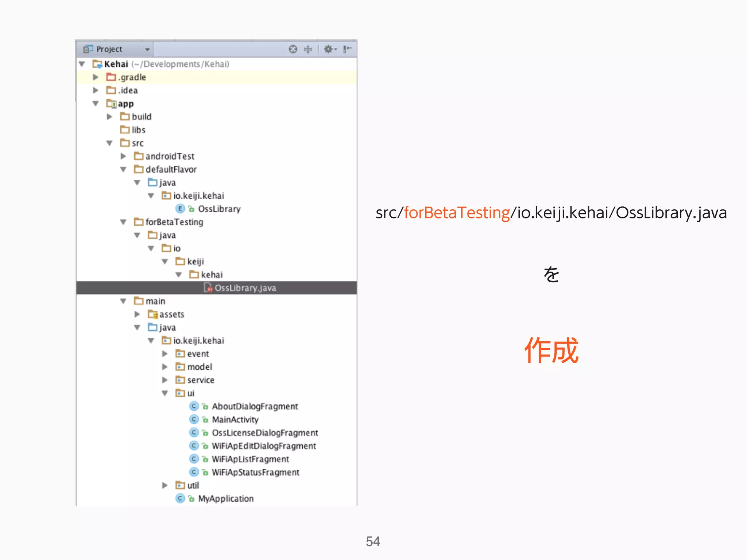Select MyApplication class
Image resolution: width=747 pixels, height=560 pixels.
pyautogui.click(x=226, y=499)
